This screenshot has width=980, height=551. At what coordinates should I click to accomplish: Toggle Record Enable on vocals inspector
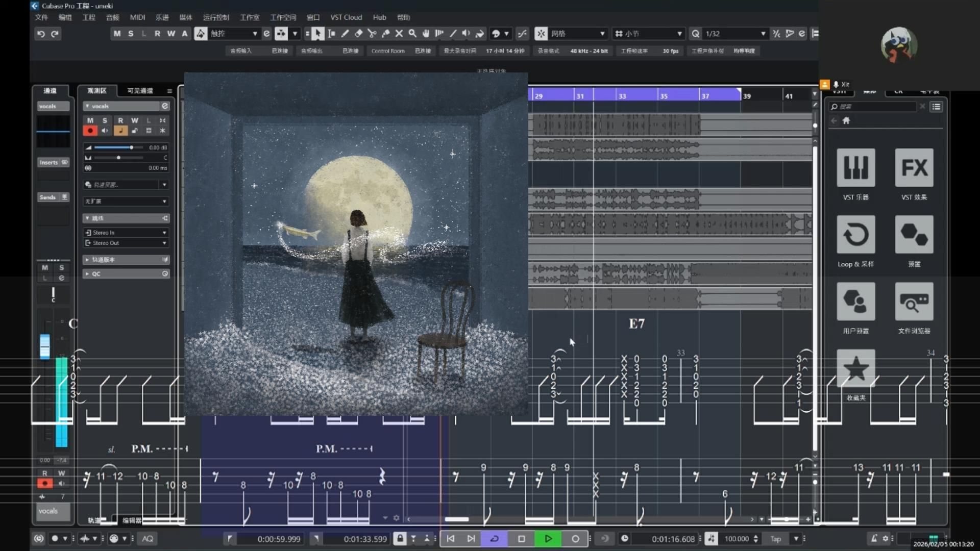pyautogui.click(x=90, y=131)
